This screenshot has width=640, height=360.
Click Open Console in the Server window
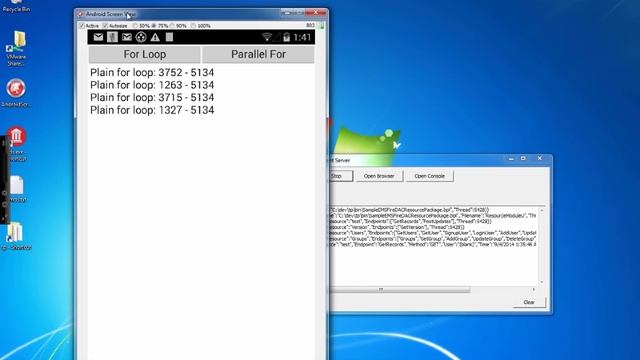pyautogui.click(x=429, y=176)
